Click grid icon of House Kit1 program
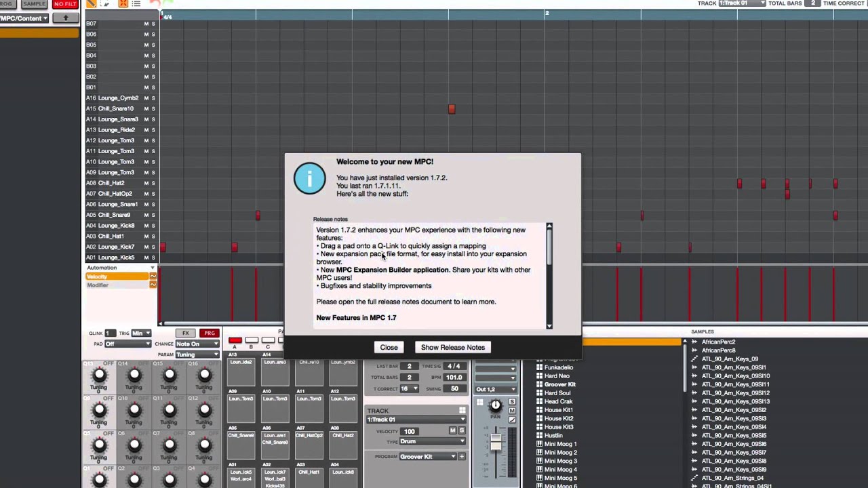 (540, 410)
